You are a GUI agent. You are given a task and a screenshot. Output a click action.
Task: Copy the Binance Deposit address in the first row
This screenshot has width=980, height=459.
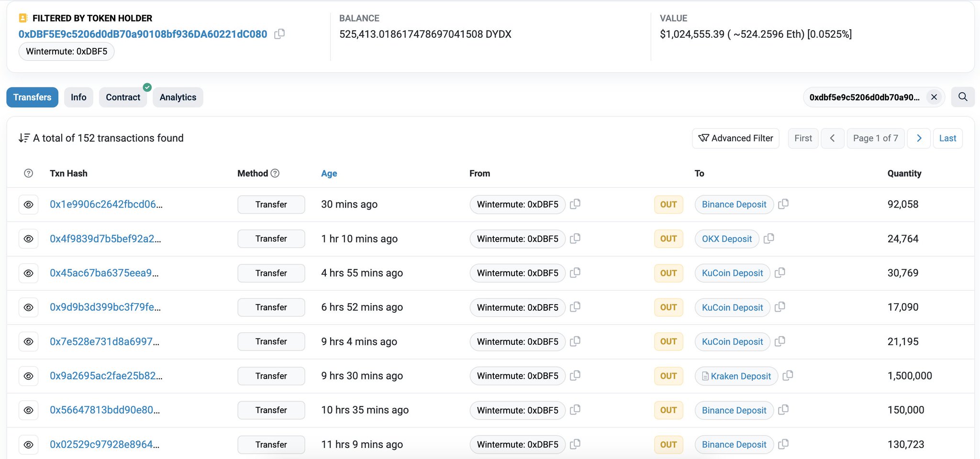783,204
